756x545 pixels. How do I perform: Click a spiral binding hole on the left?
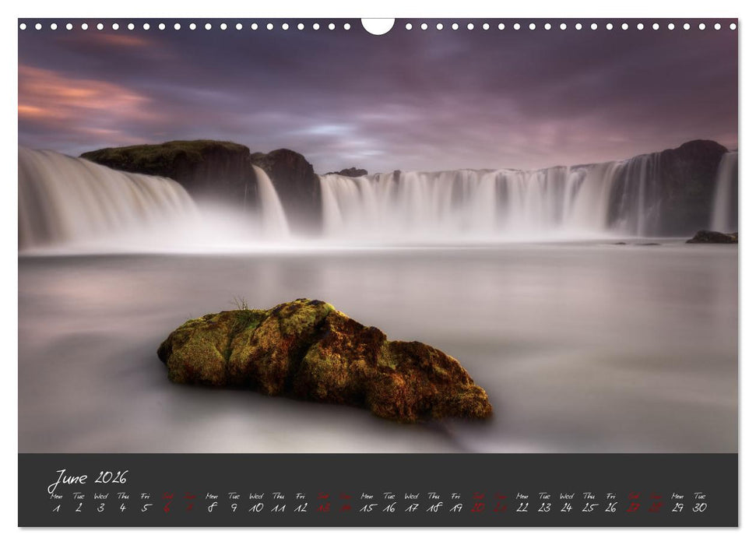tap(23, 28)
